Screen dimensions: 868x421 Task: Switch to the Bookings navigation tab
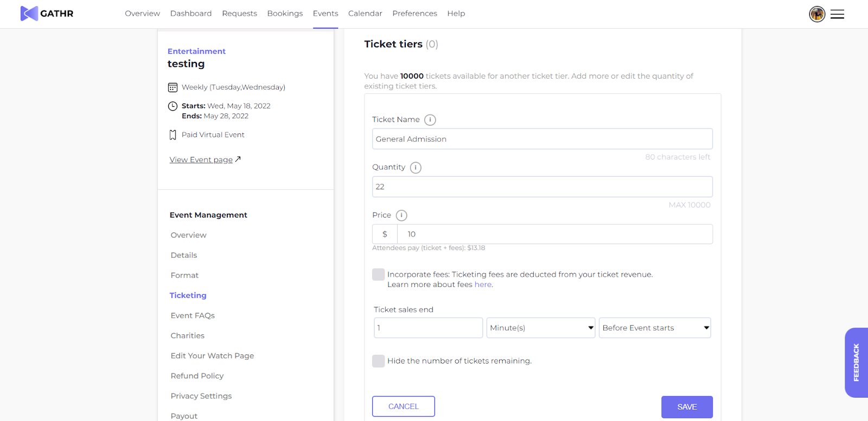pos(285,14)
